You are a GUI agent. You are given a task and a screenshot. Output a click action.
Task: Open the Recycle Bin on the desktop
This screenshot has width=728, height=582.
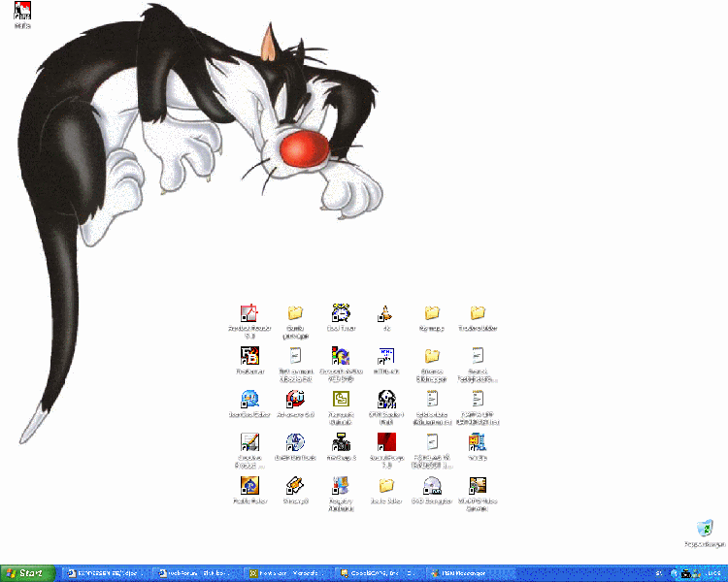point(705,528)
